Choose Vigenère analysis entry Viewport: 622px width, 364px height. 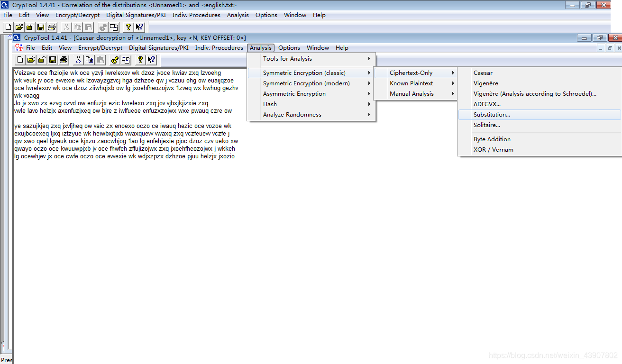tap(540, 83)
